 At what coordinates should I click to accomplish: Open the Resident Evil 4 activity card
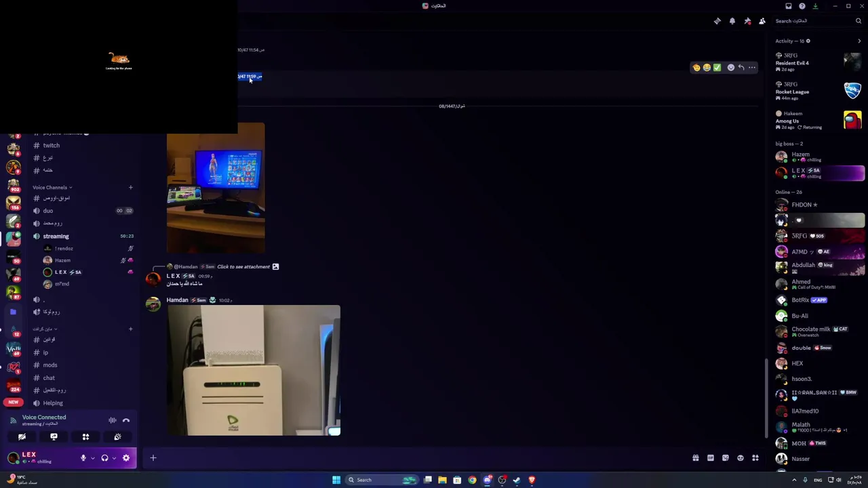(819, 62)
